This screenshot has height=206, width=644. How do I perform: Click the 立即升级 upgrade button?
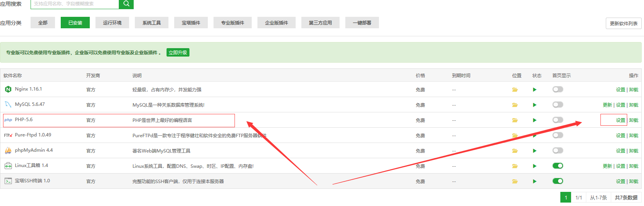(178, 52)
